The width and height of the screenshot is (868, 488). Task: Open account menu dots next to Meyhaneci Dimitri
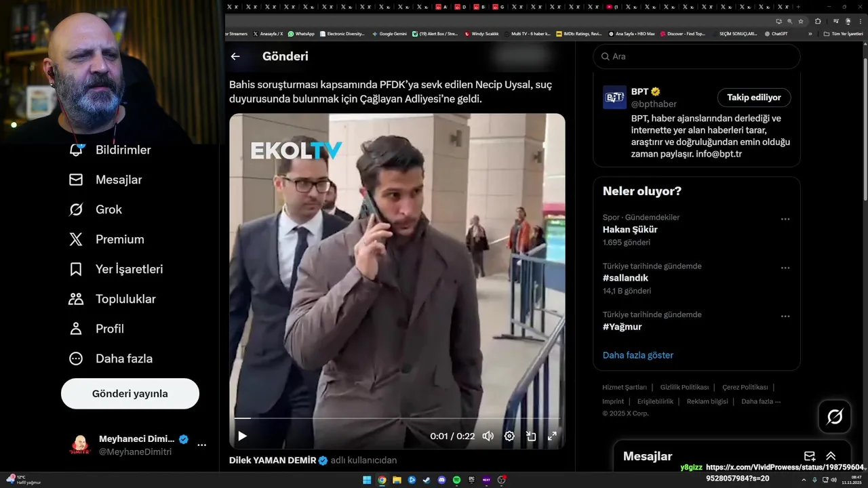click(x=201, y=445)
